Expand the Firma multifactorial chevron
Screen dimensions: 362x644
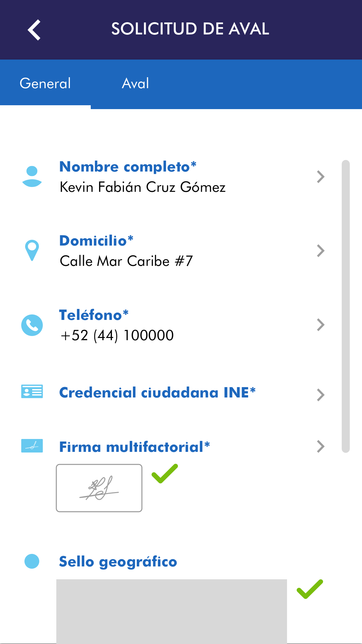pyautogui.click(x=320, y=446)
